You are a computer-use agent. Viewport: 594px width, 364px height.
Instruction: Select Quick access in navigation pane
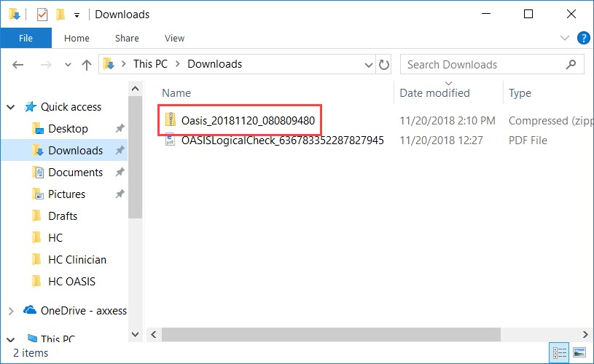(71, 107)
